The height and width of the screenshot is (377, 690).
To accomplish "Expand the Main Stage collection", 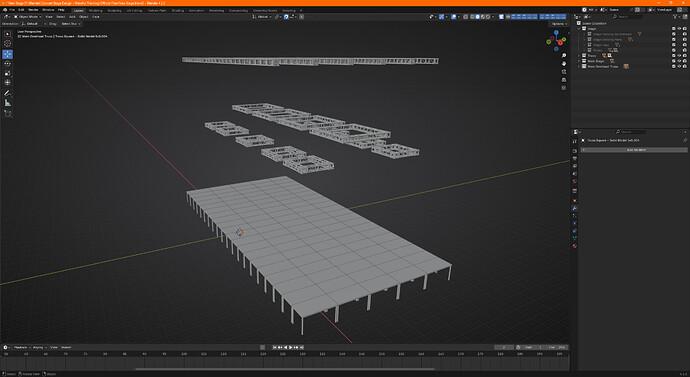I will click(579, 61).
